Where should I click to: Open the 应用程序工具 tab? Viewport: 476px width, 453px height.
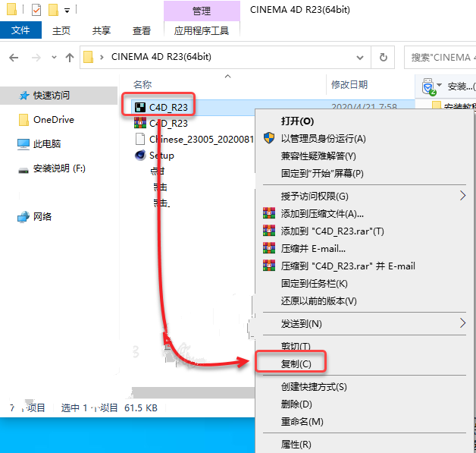click(x=202, y=30)
